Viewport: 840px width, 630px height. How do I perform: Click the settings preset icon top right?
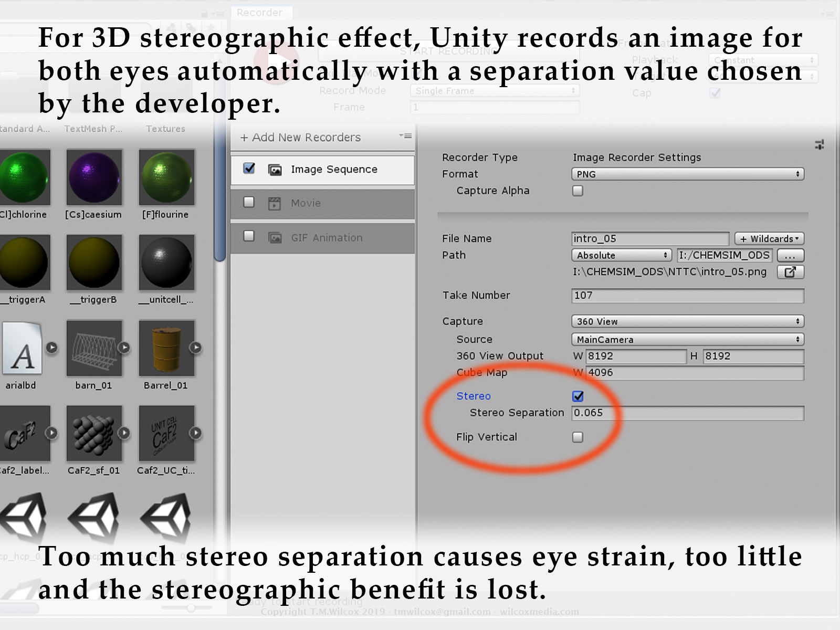coord(819,144)
